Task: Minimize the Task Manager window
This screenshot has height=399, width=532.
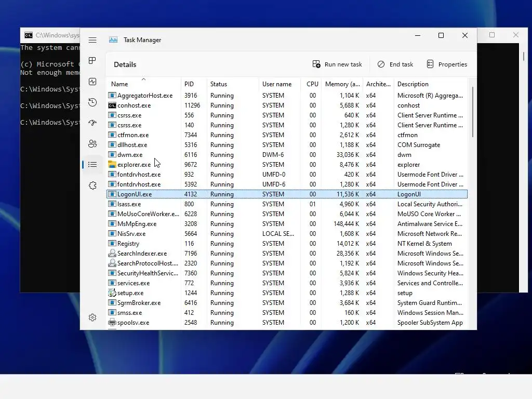Action: 418,35
